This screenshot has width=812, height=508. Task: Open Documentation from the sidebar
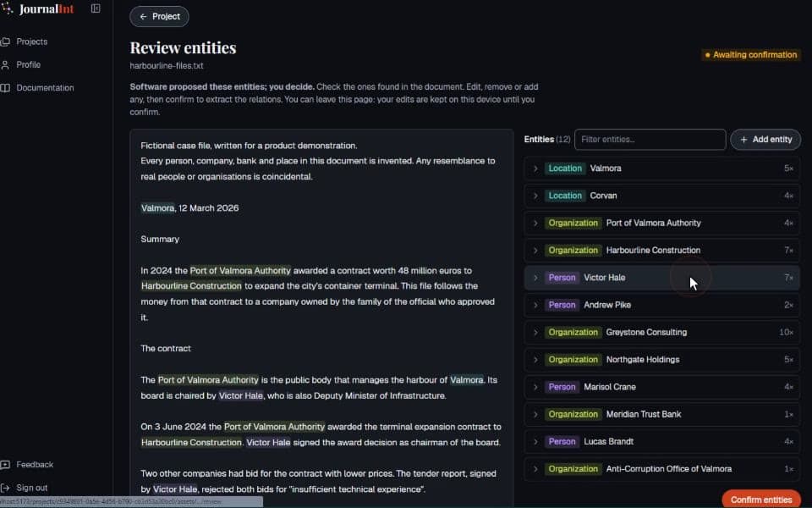pyautogui.click(x=45, y=88)
